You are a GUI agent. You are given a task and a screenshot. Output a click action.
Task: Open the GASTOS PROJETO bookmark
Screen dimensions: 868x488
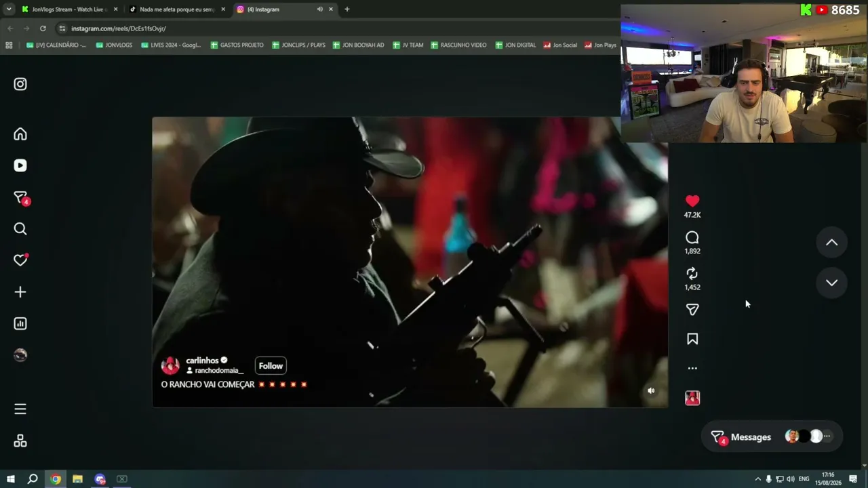pyautogui.click(x=237, y=45)
